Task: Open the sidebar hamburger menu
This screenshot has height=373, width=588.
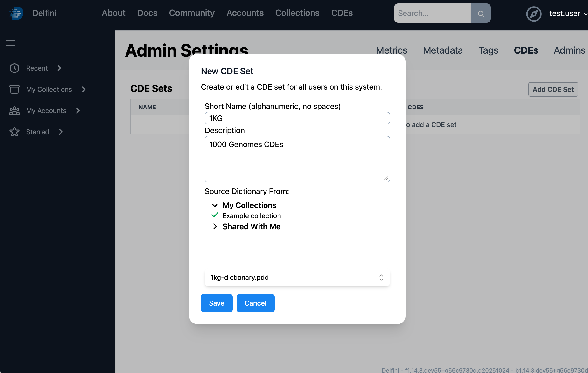Action: click(x=11, y=43)
